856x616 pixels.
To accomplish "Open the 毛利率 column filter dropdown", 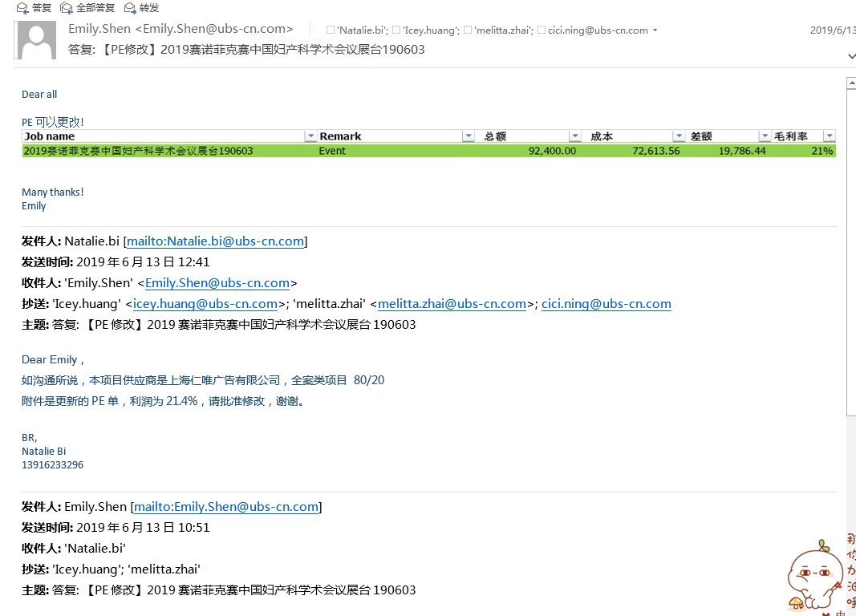I will pos(829,136).
